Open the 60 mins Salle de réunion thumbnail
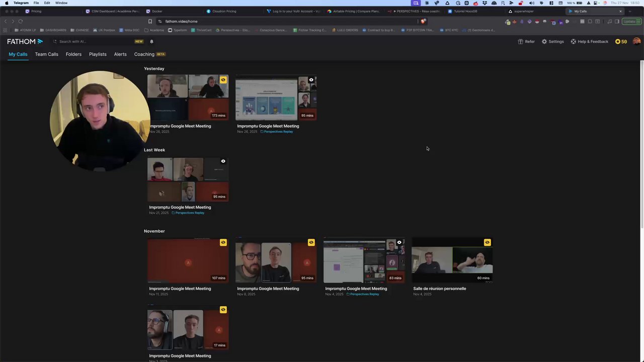Image resolution: width=644 pixels, height=362 pixels. 452,260
